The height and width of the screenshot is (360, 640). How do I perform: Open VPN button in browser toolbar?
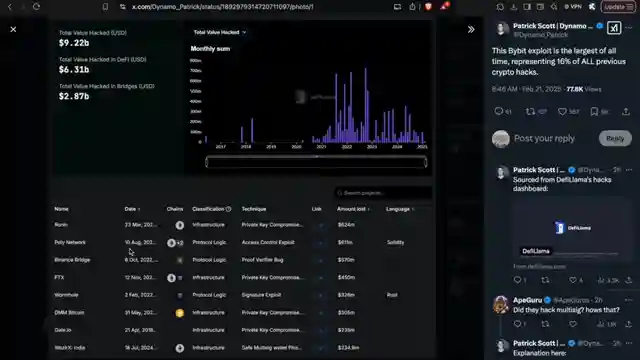click(x=573, y=7)
